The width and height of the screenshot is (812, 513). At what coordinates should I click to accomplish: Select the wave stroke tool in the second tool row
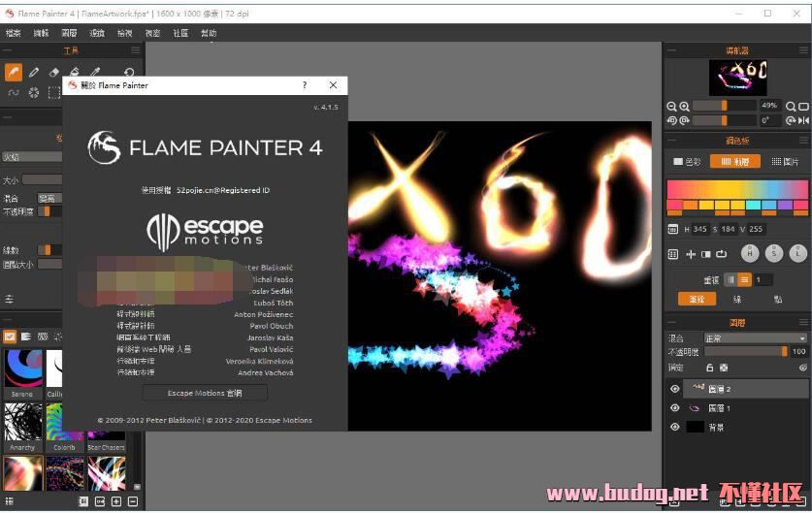pyautogui.click(x=14, y=93)
